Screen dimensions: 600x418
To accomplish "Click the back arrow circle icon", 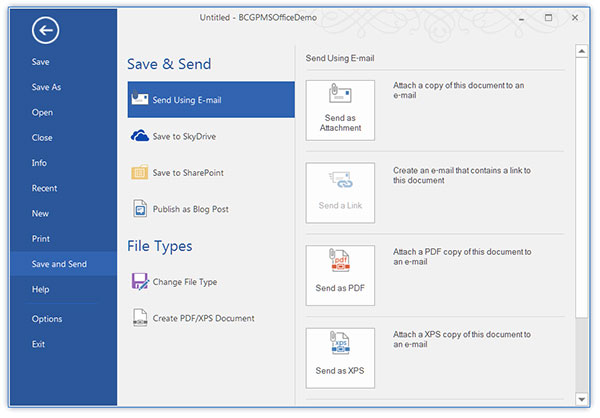I will click(45, 31).
